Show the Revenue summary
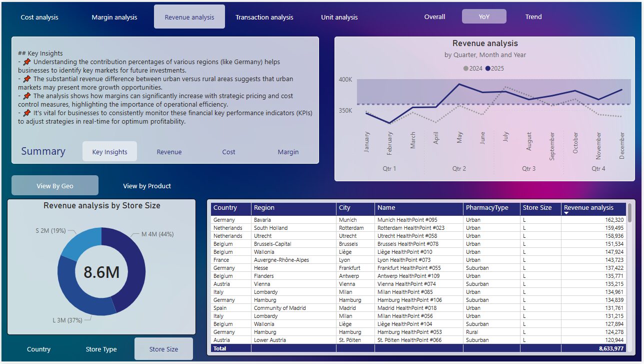The width and height of the screenshot is (644, 364). 169,152
